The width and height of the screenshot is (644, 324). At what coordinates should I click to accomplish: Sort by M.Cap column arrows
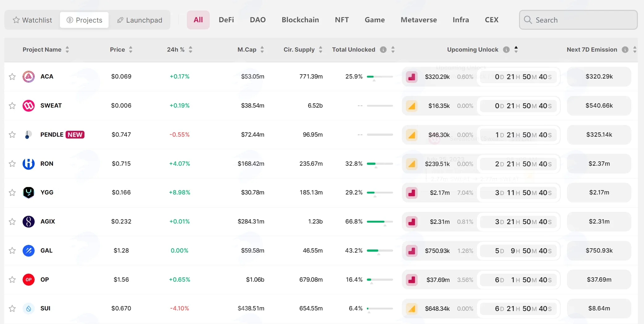pos(262,49)
